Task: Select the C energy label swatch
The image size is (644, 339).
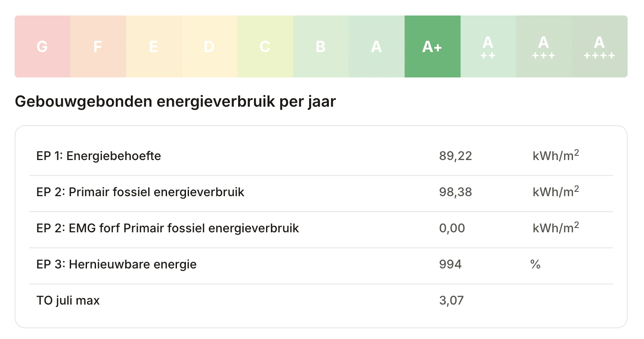Action: click(x=265, y=46)
